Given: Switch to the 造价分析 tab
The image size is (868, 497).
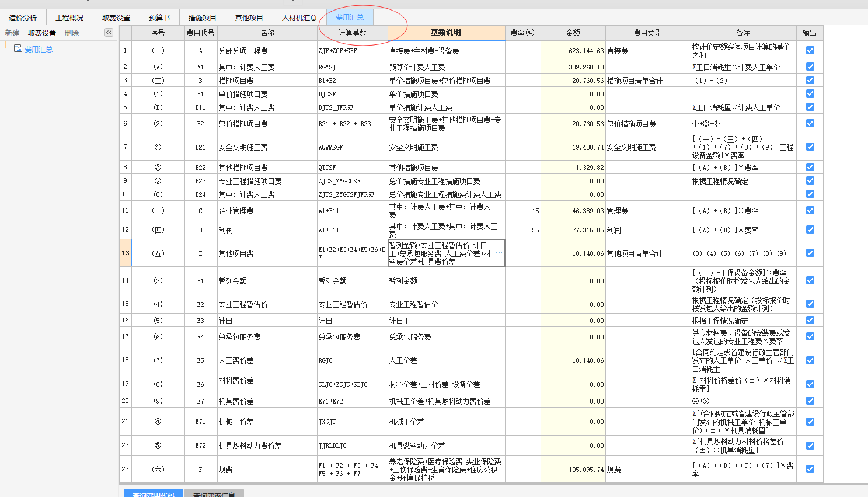Looking at the screenshot, I should (23, 18).
